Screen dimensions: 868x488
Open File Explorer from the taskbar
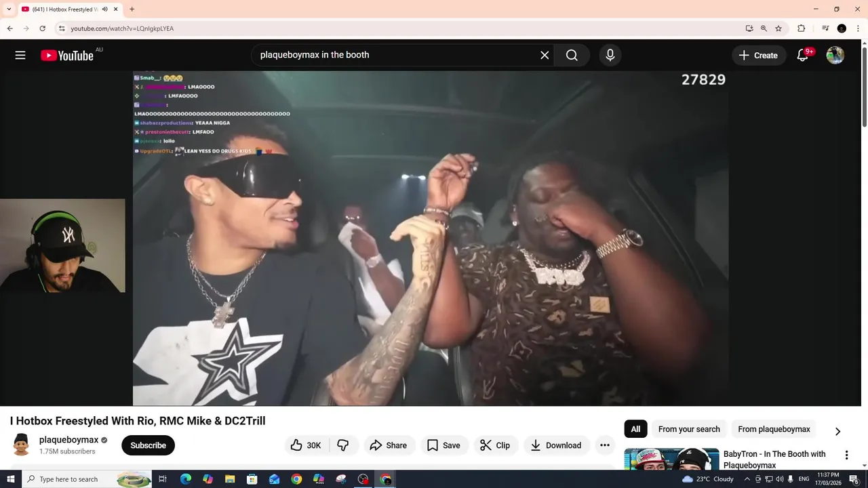coord(230,479)
